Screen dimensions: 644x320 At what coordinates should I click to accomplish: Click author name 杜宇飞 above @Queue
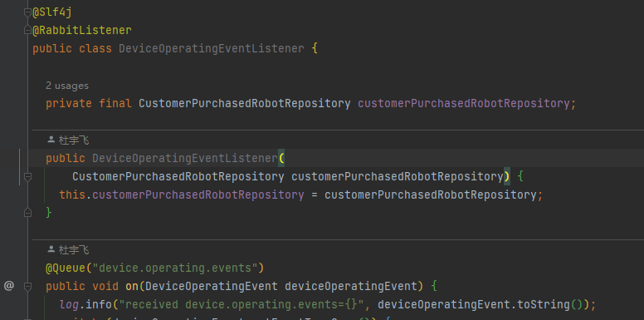(x=74, y=249)
